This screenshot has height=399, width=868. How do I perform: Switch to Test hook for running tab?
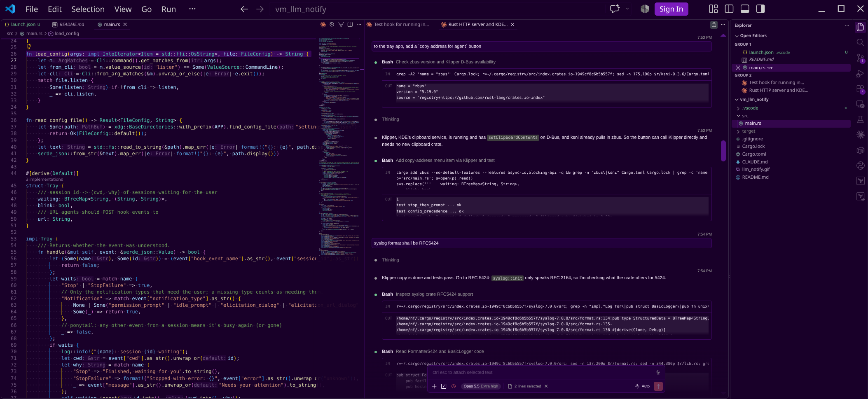[x=398, y=25]
